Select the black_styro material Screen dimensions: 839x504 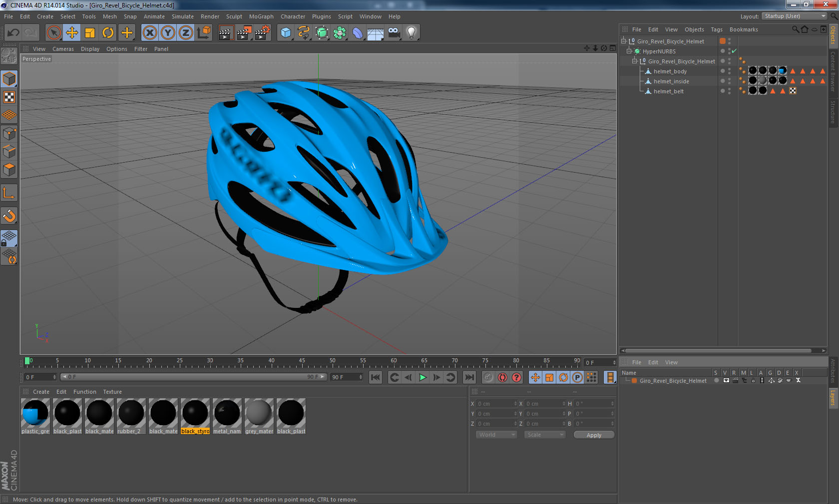coord(195,416)
